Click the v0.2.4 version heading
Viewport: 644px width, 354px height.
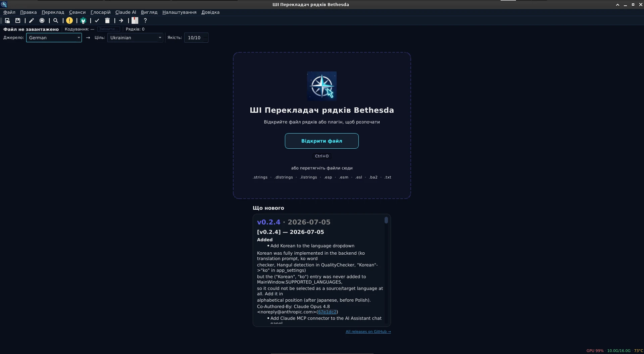268,222
